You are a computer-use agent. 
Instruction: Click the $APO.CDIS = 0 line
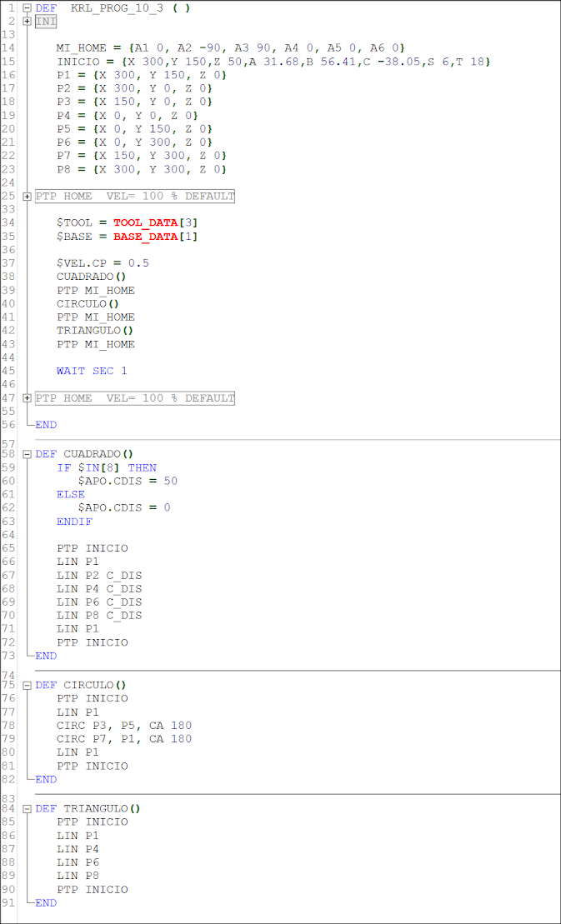pyautogui.click(x=124, y=508)
